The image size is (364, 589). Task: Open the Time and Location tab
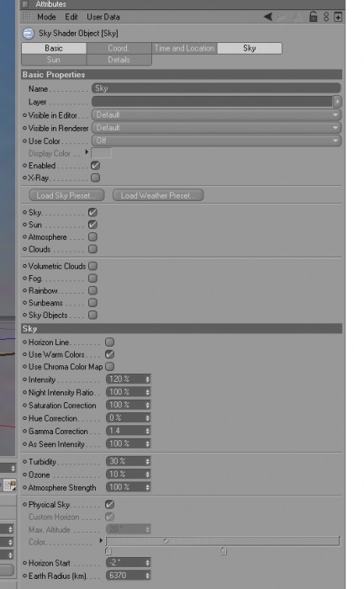184,48
